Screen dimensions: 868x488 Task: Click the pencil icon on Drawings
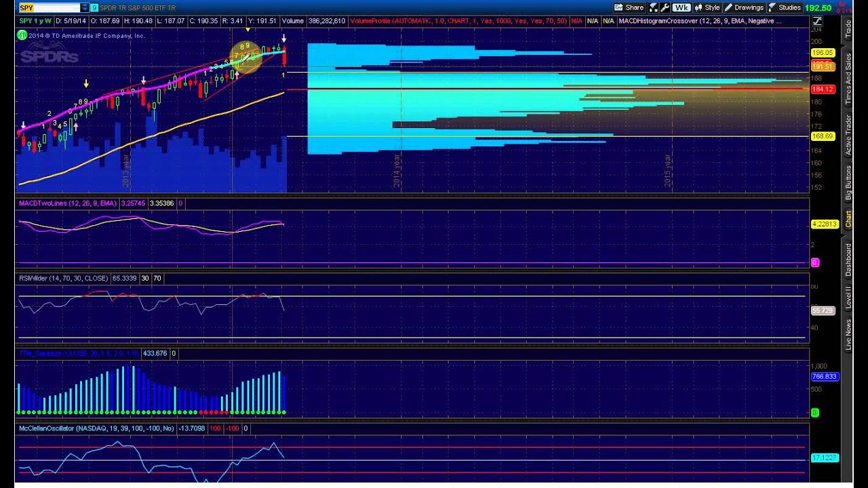tap(728, 7)
